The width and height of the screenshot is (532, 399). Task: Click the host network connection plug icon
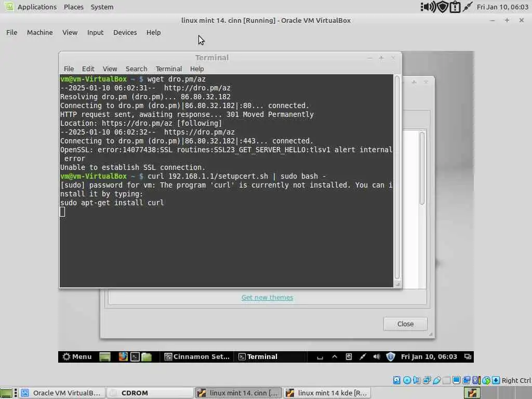(x=468, y=7)
